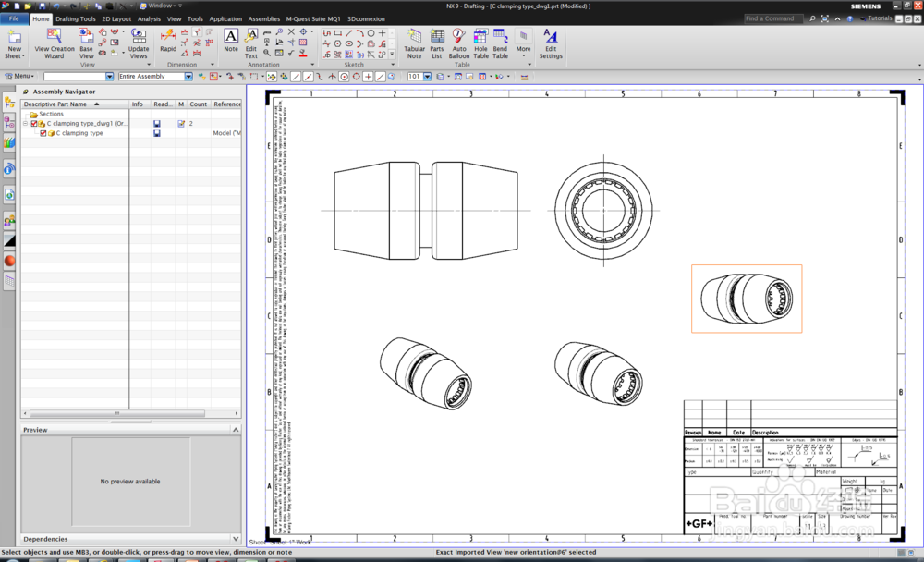
Task: Click the center point snap icon
Action: tap(344, 77)
